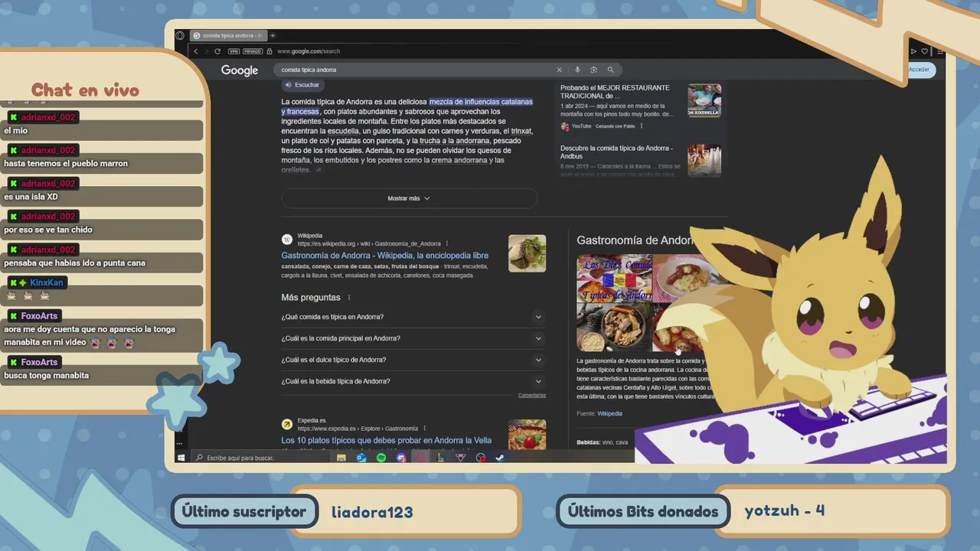The image size is (980, 551).
Task: Click chat message hasta tenemos el pueblo marron
Action: (x=66, y=164)
